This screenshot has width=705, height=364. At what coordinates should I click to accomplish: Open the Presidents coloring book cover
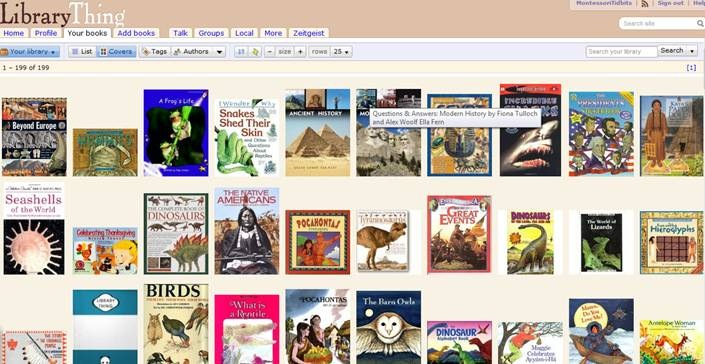click(601, 134)
